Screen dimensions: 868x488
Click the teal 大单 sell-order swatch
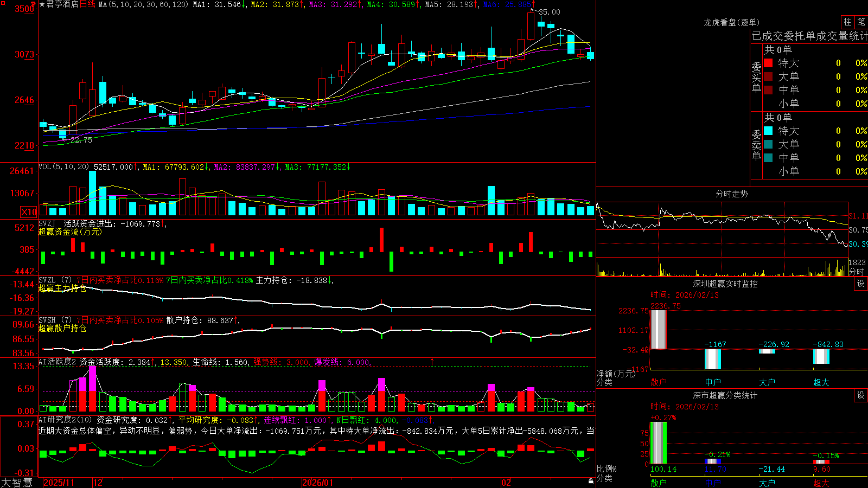pos(768,144)
